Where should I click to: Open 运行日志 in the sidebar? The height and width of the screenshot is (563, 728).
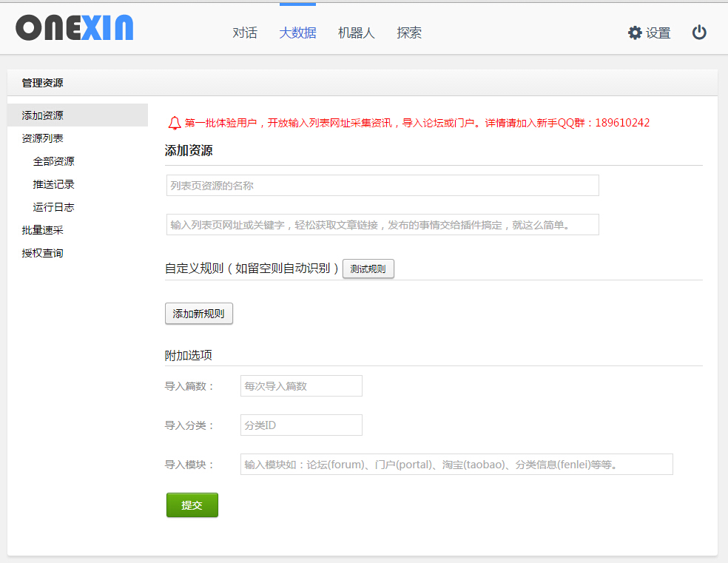click(x=53, y=207)
